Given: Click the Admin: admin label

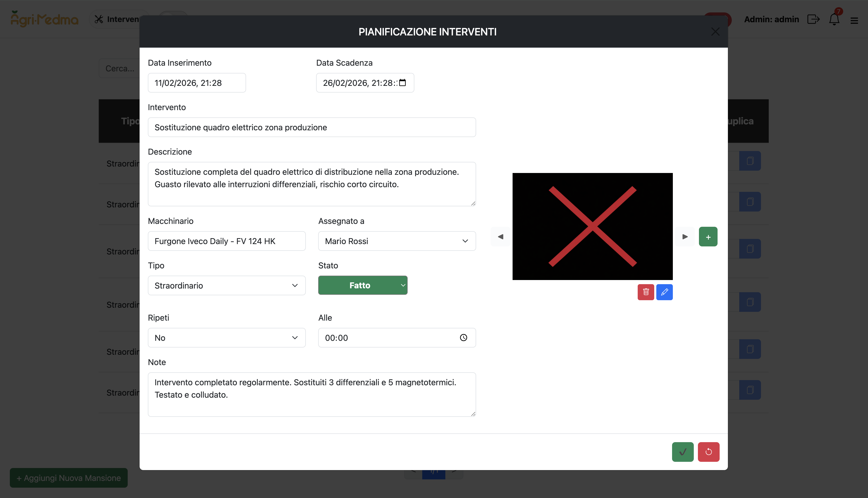Looking at the screenshot, I should 771,19.
